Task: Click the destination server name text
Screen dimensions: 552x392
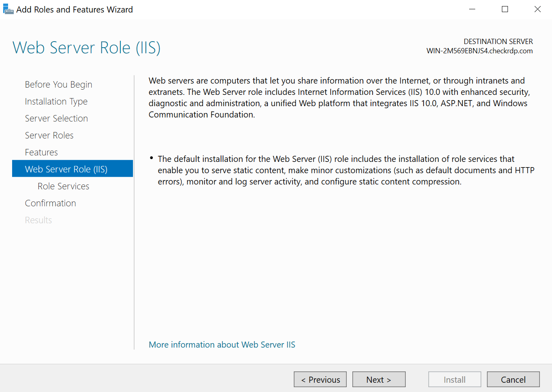Action: tap(479, 51)
